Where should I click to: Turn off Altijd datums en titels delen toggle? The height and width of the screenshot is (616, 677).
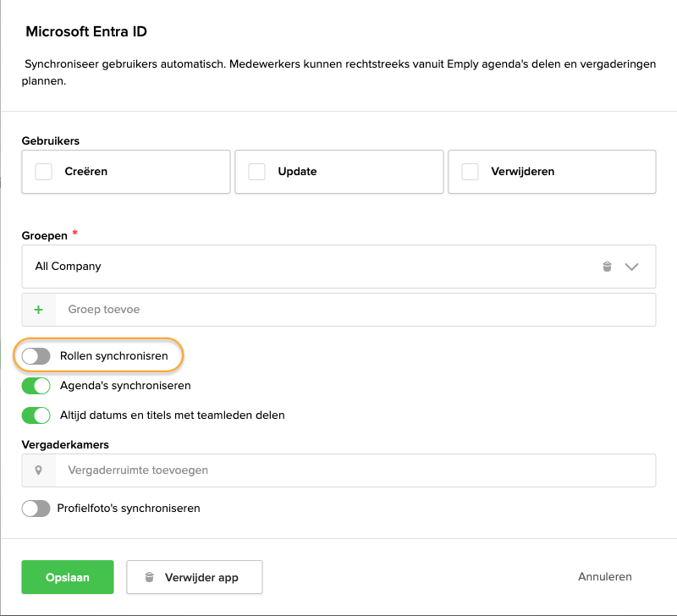point(36,415)
